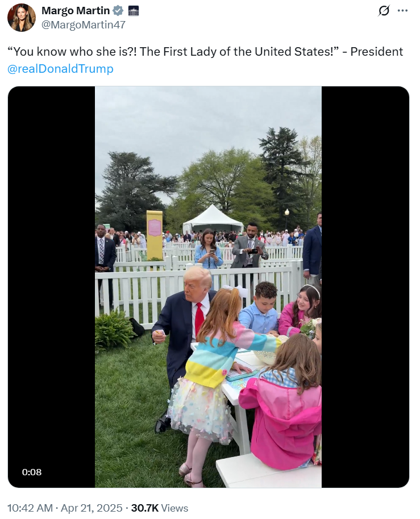Click the white tent in video frame
Screen dimensions: 420x519
point(213,218)
